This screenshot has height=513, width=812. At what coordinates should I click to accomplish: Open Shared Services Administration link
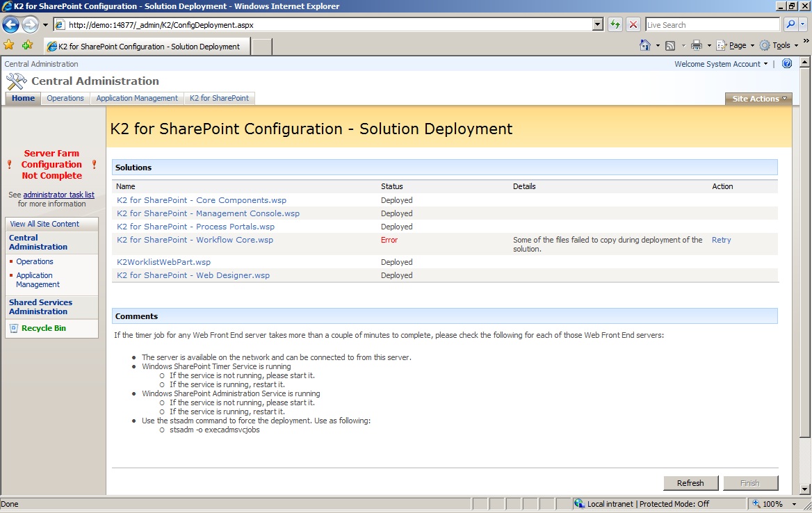40,307
